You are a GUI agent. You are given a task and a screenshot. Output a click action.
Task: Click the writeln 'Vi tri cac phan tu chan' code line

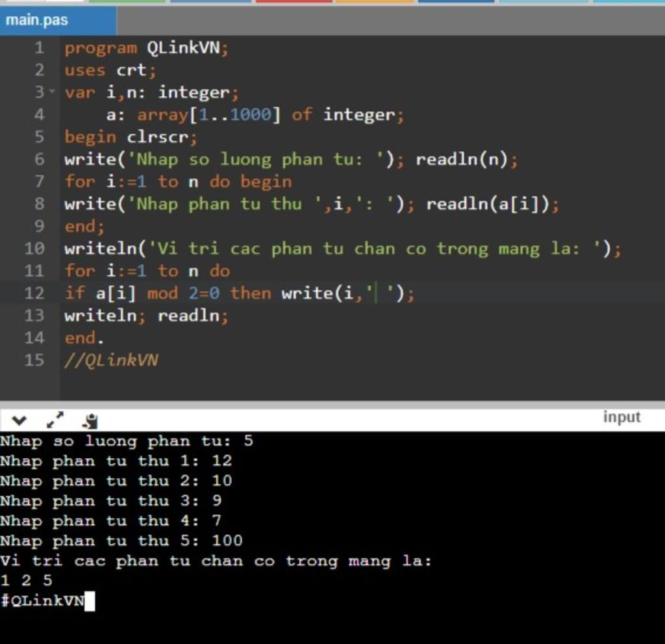pos(343,249)
